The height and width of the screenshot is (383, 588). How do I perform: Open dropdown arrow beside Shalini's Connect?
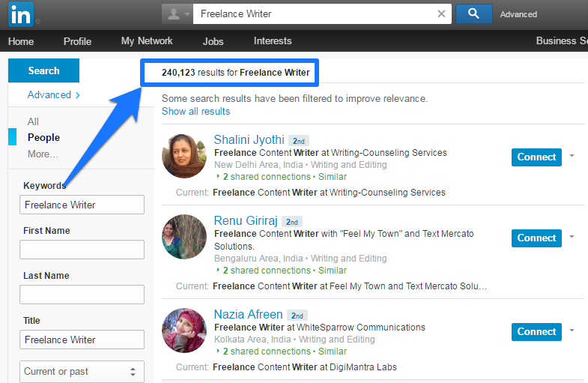pos(572,155)
